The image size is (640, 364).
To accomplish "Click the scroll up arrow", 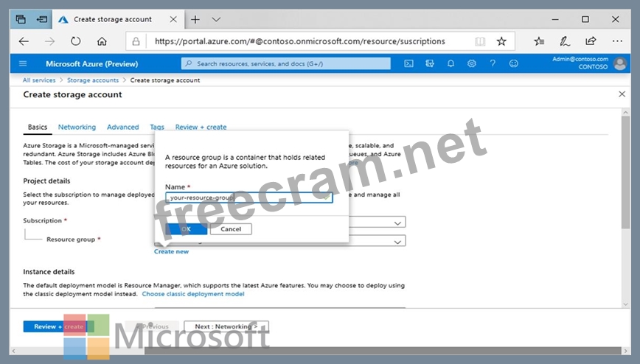I will pos(626,112).
